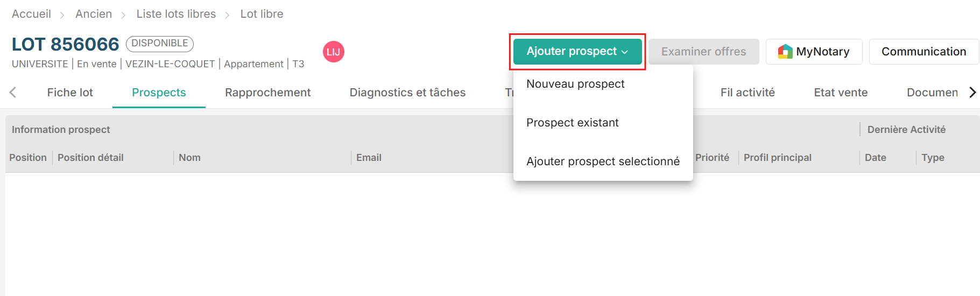Navigate to Accueil breadcrumb link
This screenshot has width=980, height=296.
point(31,14)
